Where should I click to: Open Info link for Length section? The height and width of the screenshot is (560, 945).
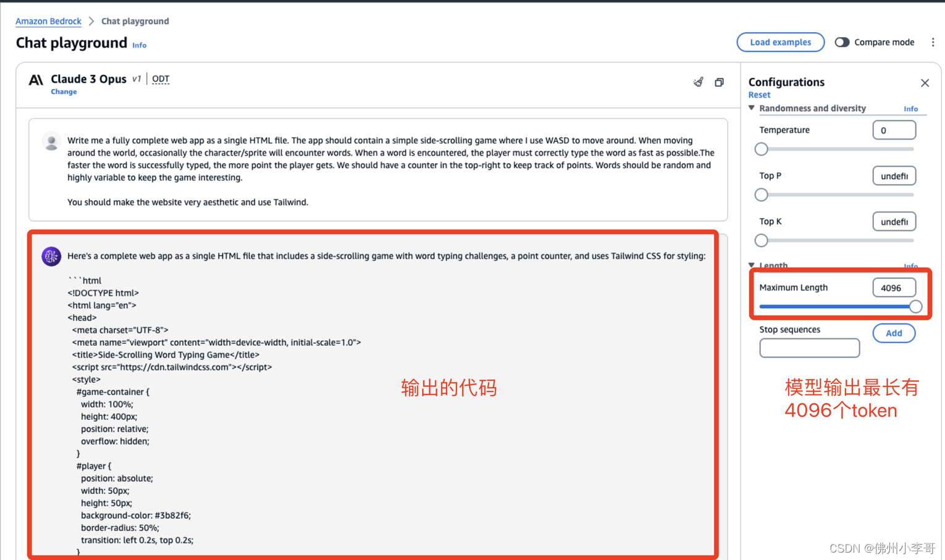pyautogui.click(x=910, y=266)
